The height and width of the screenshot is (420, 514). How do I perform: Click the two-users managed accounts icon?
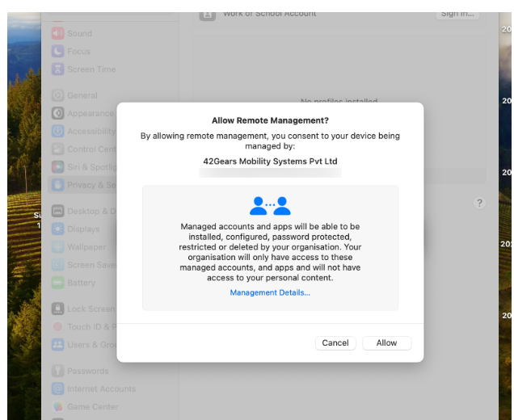pyautogui.click(x=270, y=206)
